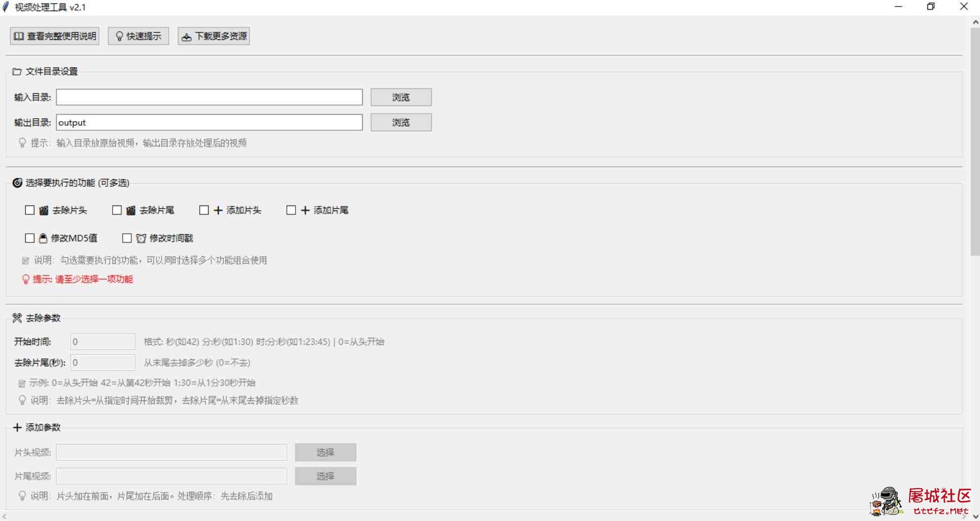Minimize the 视频处理工具 window
Screen dimensions: 980x521
(898, 7)
